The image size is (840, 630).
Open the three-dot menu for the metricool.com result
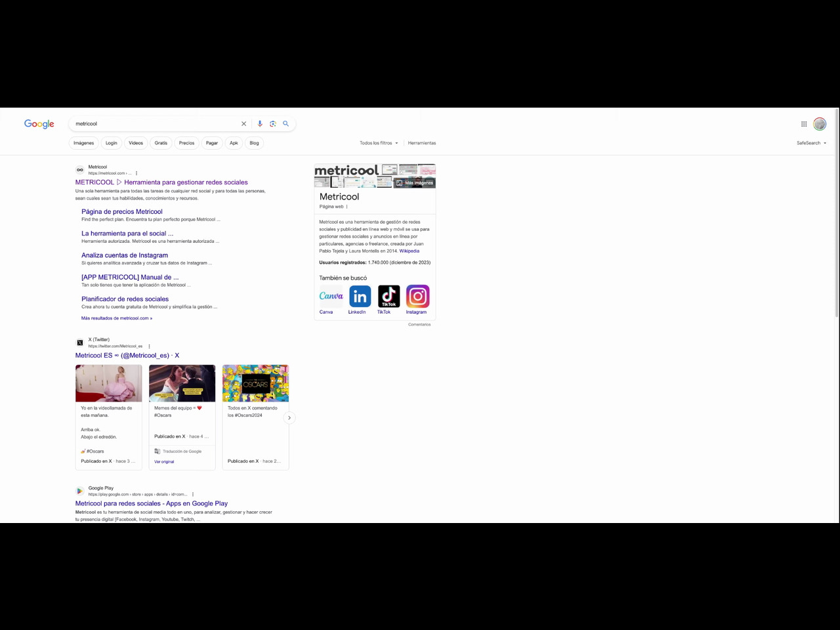coord(136,173)
